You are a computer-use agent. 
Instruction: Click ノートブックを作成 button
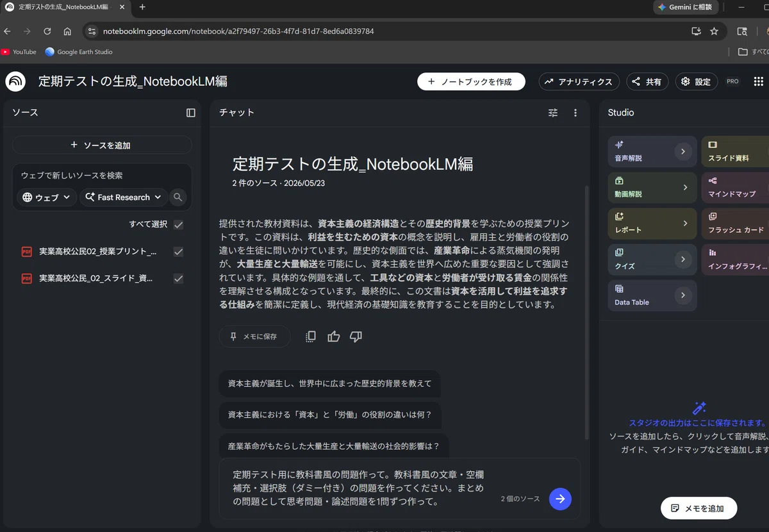[x=471, y=81]
